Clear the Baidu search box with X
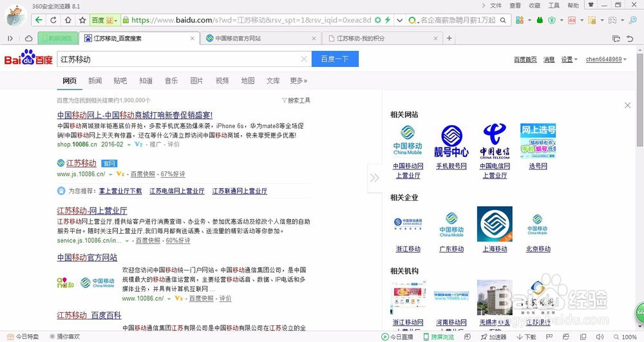The height and width of the screenshot is (342, 644). 304,59
